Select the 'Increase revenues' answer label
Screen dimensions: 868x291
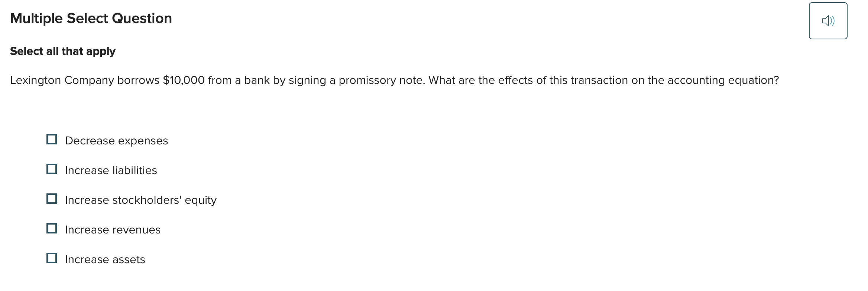click(112, 230)
